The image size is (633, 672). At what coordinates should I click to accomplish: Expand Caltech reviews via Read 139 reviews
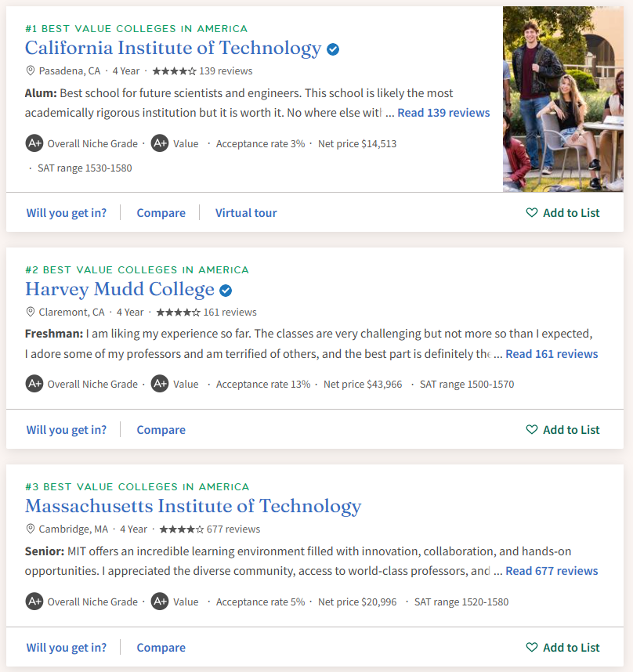point(443,113)
